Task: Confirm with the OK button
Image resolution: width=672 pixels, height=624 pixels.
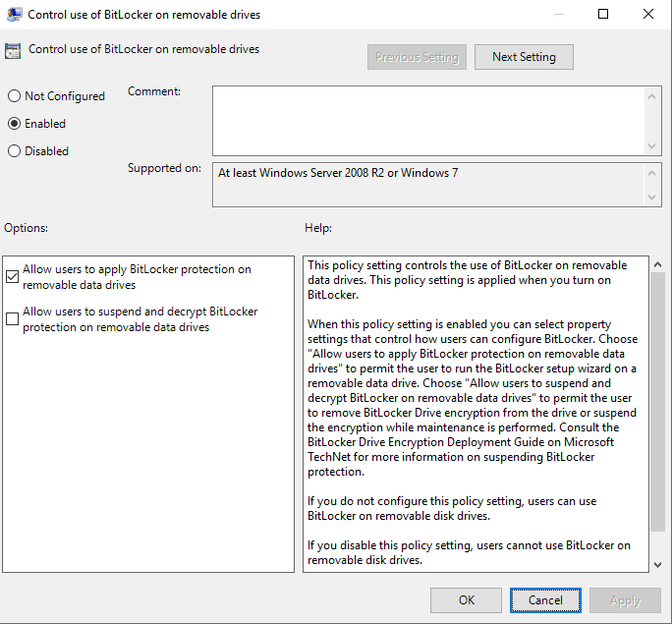Action: [x=467, y=600]
